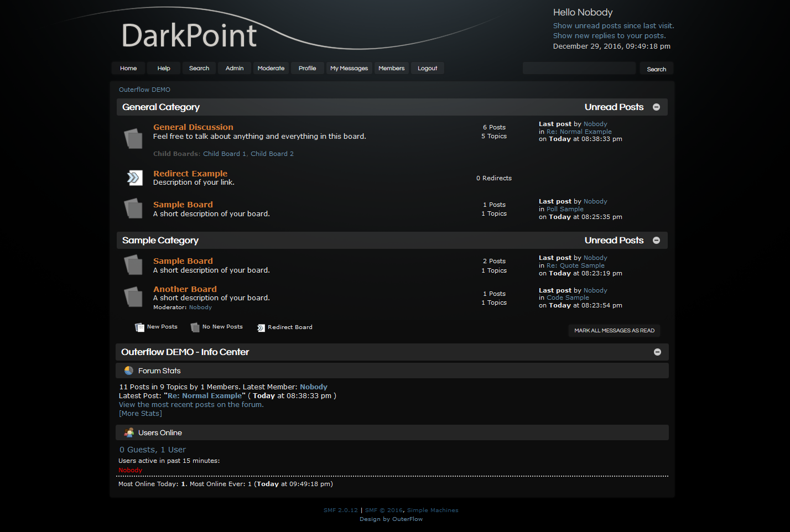
Task: Click the Logout menu tab
Action: coord(428,68)
